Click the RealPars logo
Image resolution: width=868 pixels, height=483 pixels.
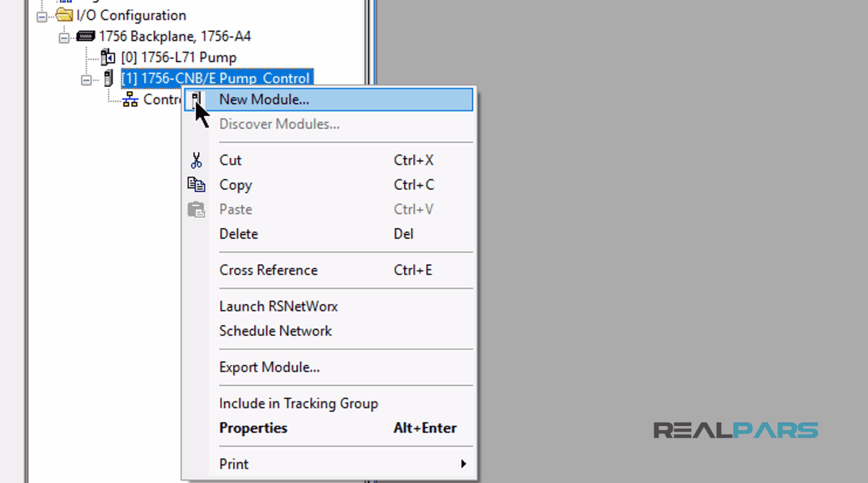point(735,430)
